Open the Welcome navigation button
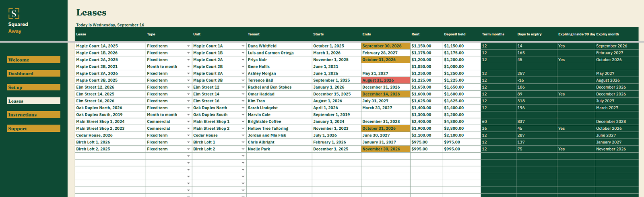 coord(33,60)
